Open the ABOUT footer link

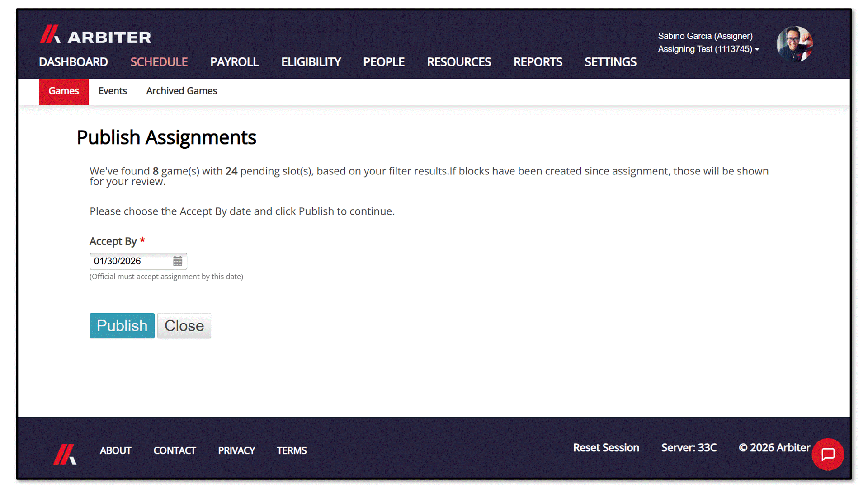click(116, 450)
